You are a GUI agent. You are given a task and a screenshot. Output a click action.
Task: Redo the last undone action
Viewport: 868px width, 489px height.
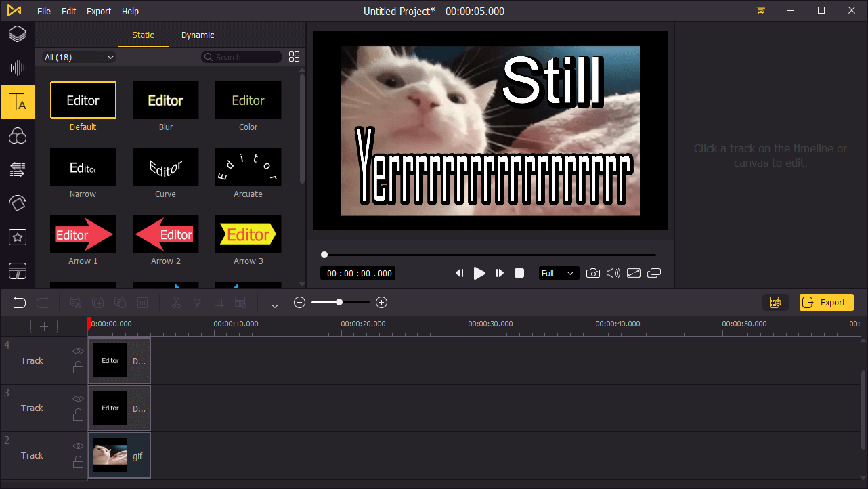tap(43, 303)
